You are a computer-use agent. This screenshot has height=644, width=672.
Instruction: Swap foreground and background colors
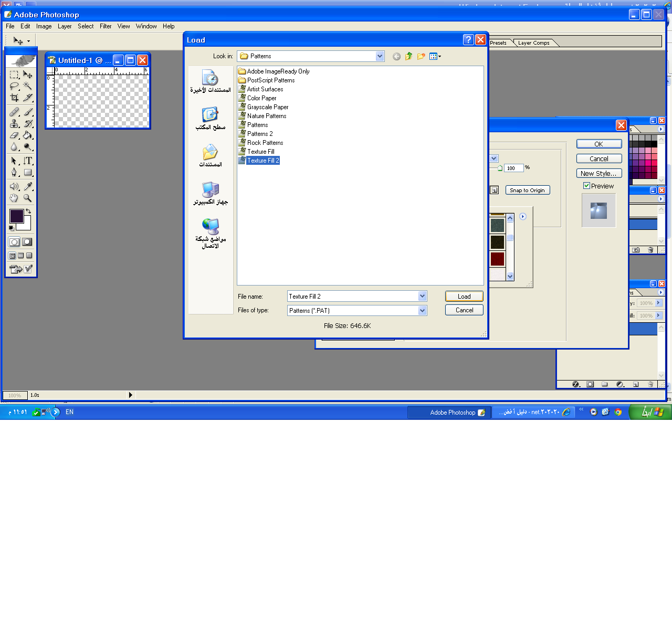[x=28, y=211]
